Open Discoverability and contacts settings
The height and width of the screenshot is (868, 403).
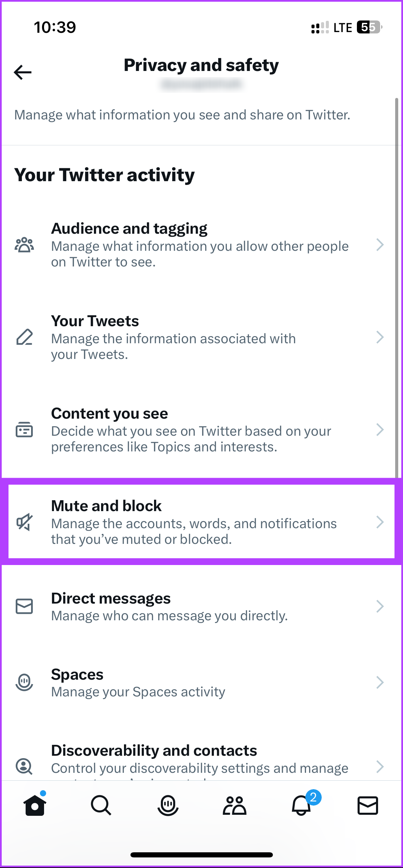(201, 761)
